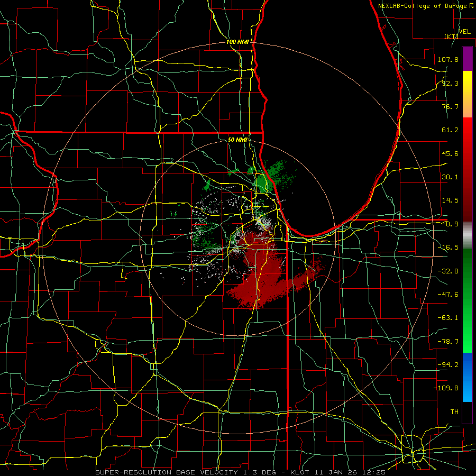Click the -47.6 velocity legend value
The image size is (476, 476).
point(448,295)
